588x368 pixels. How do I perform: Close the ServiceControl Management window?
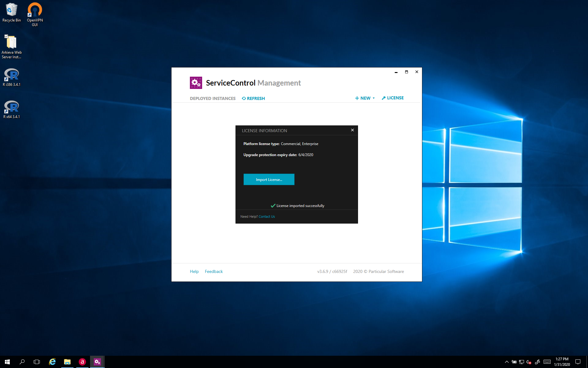417,72
